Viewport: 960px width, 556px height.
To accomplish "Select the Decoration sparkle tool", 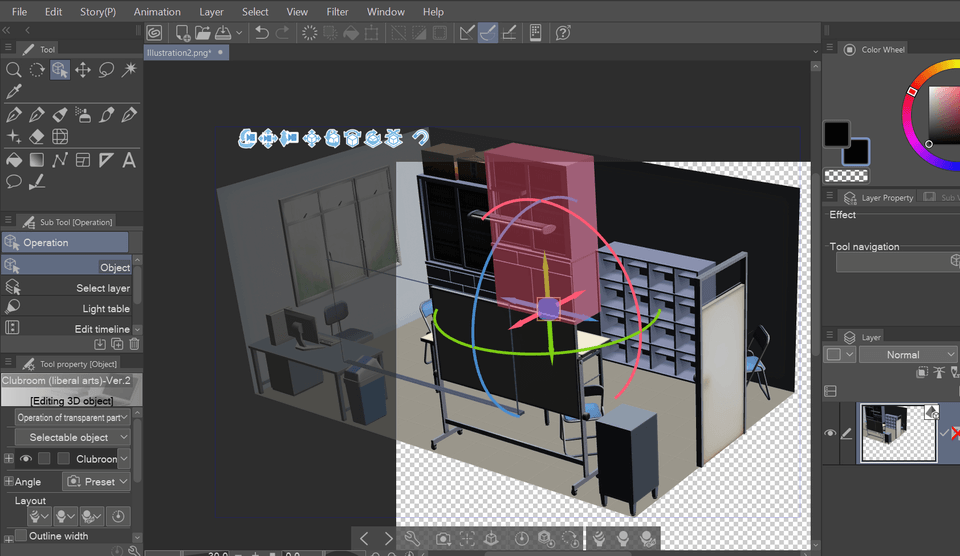I will point(13,137).
